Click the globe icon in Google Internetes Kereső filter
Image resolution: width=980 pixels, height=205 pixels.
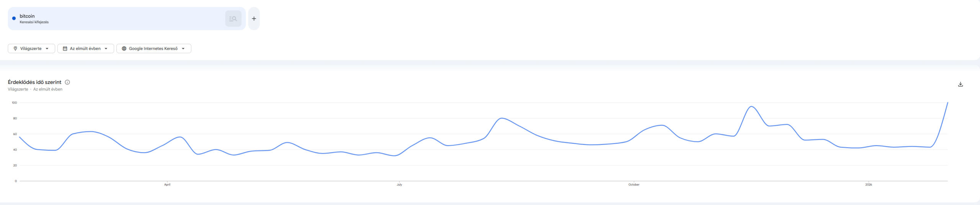point(124,49)
